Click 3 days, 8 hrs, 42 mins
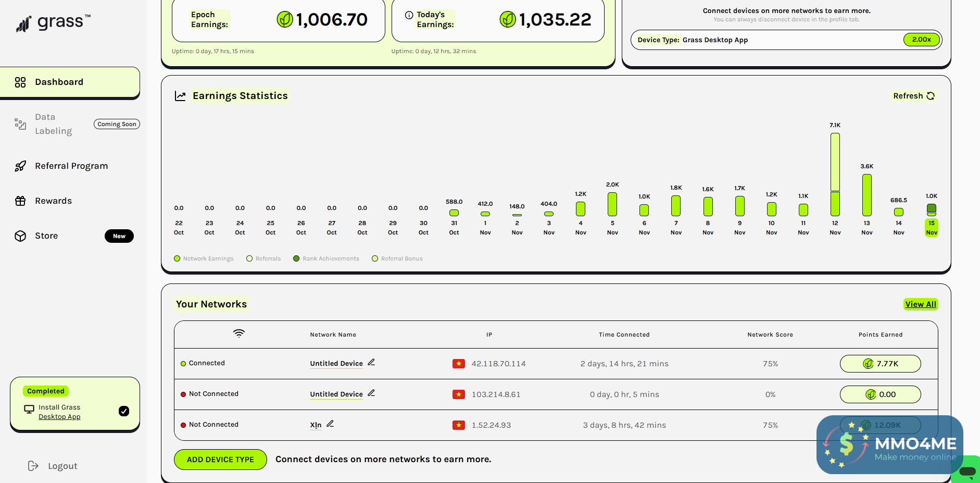Image resolution: width=980 pixels, height=483 pixels. 624,425
